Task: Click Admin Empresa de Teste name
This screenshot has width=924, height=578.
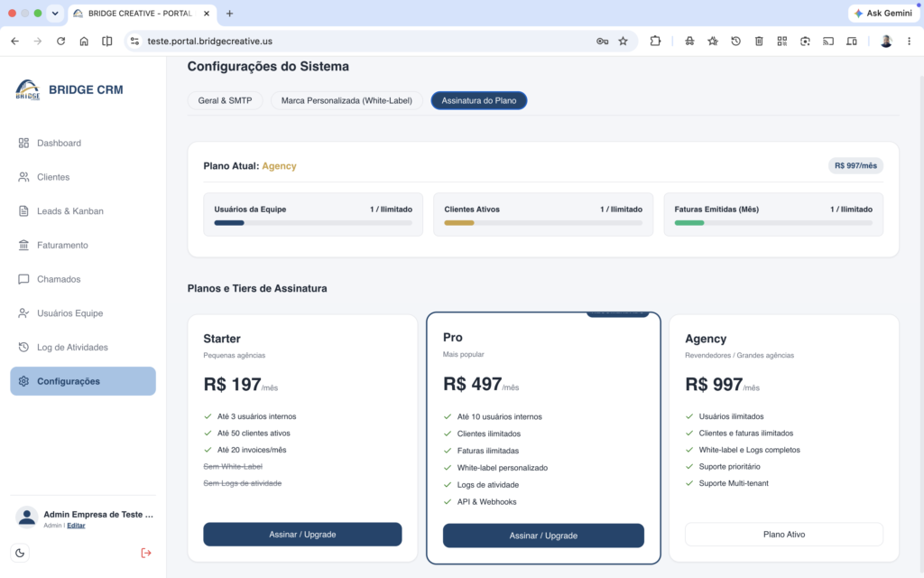Action: pos(98,514)
